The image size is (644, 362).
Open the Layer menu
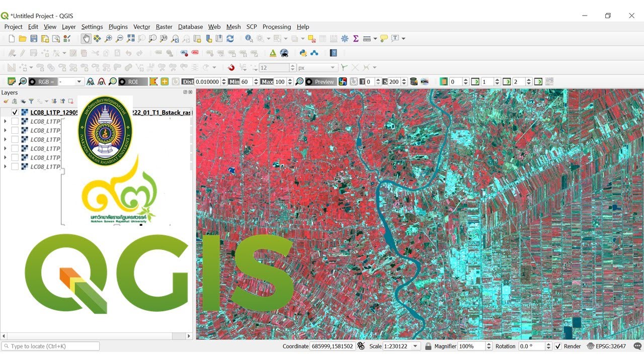click(x=69, y=27)
